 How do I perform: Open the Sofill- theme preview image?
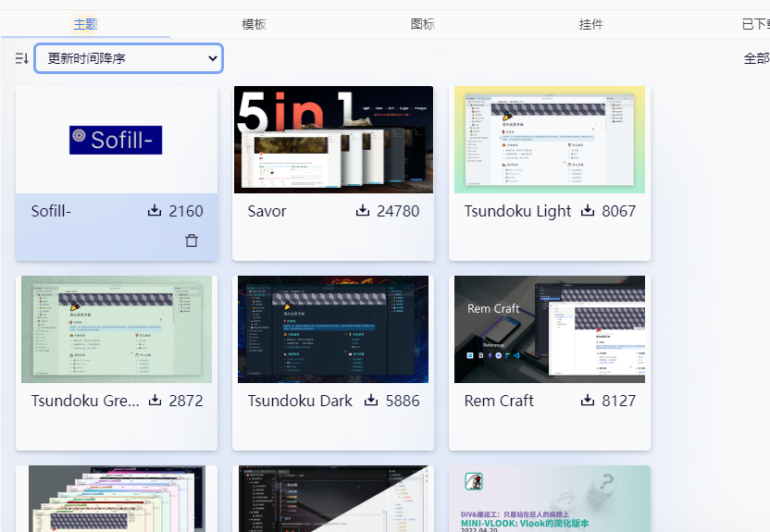pos(117,140)
